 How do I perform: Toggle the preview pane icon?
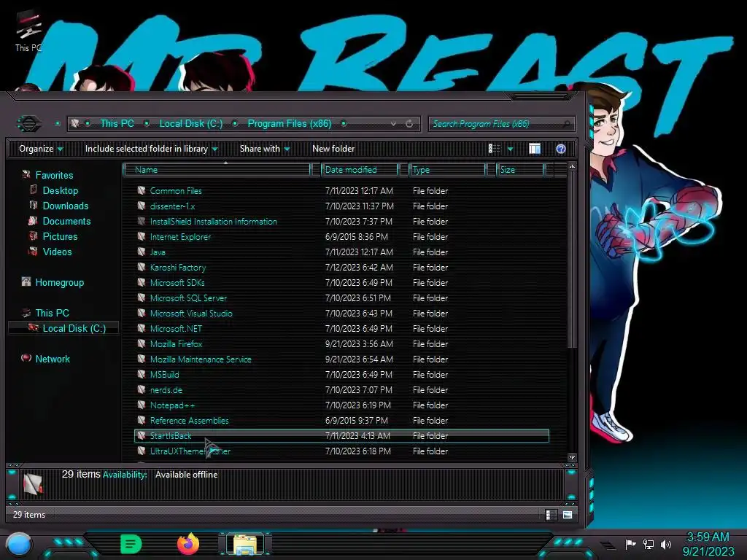(x=535, y=149)
